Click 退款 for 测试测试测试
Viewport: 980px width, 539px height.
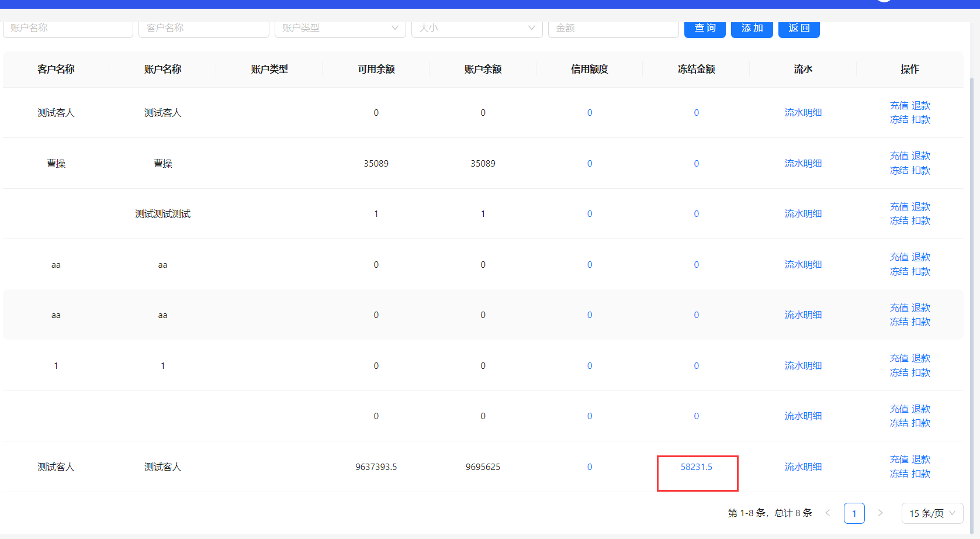pos(921,207)
